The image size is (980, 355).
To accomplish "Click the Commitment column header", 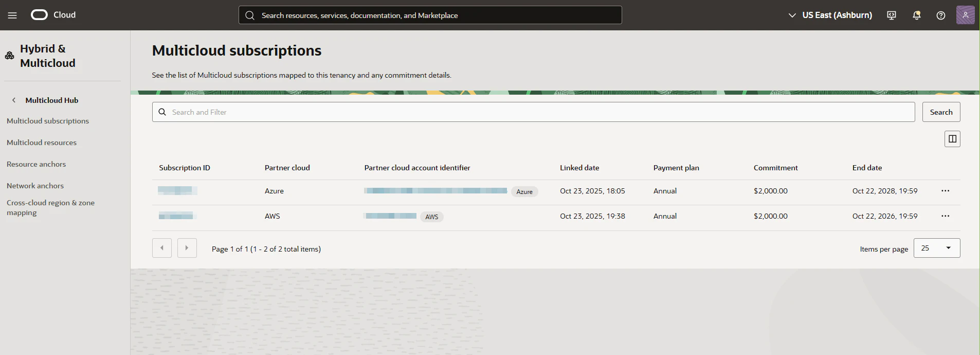I will coord(776,168).
